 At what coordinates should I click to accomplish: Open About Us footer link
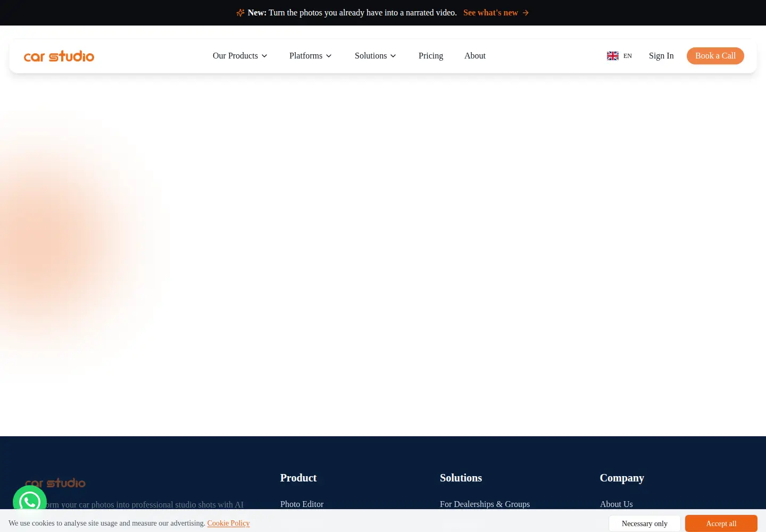(617, 504)
